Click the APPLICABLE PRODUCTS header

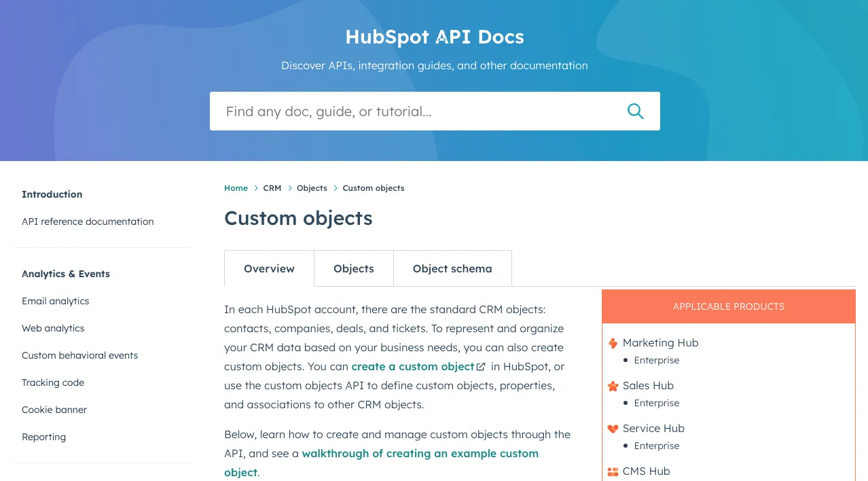point(729,306)
